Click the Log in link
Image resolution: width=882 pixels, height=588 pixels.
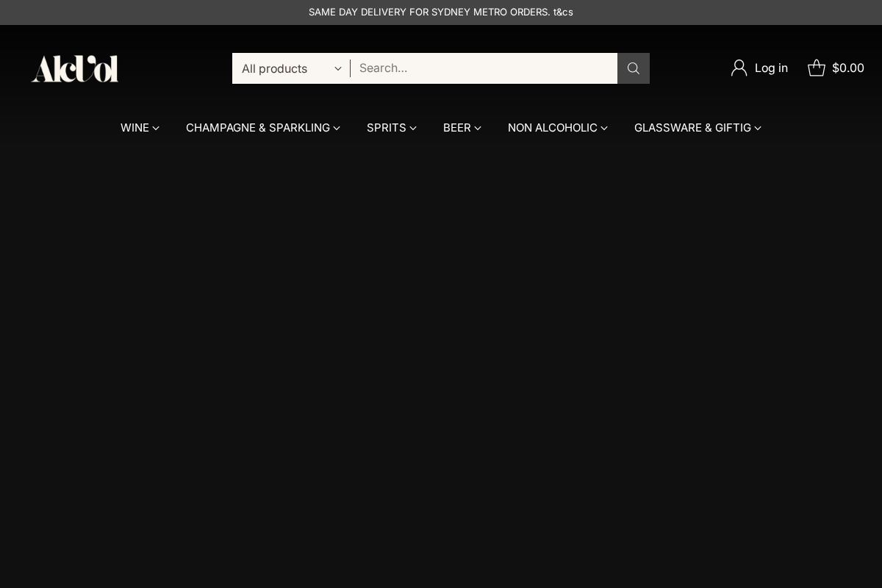point(771,68)
